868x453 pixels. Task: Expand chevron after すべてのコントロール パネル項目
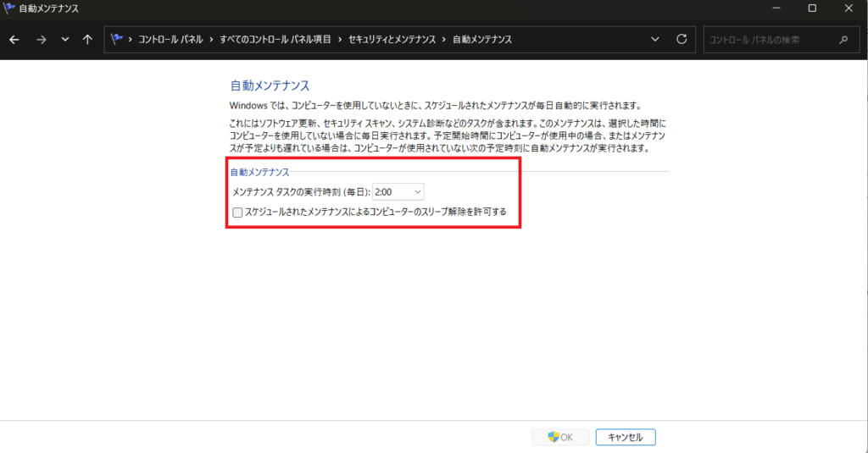pyautogui.click(x=340, y=40)
